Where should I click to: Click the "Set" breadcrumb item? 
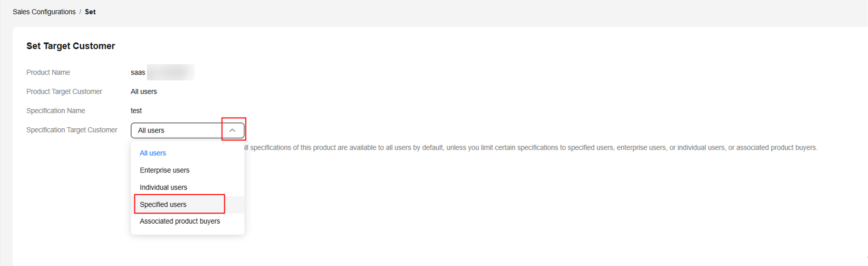[x=90, y=12]
